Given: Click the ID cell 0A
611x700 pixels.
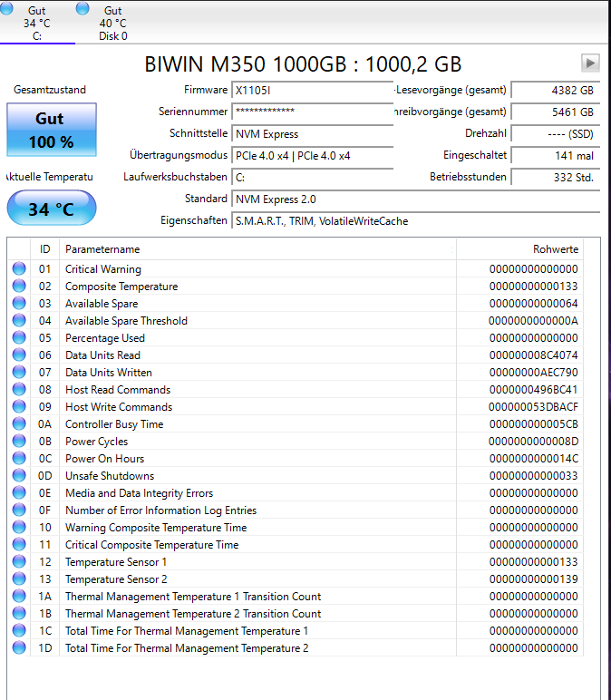Looking at the screenshot, I should pos(44,424).
